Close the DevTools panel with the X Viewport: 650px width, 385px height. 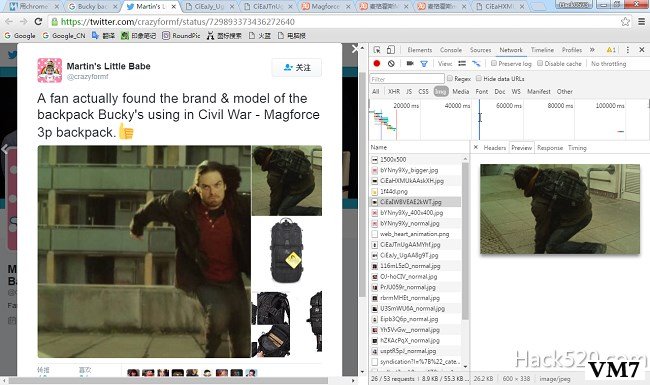click(x=642, y=50)
